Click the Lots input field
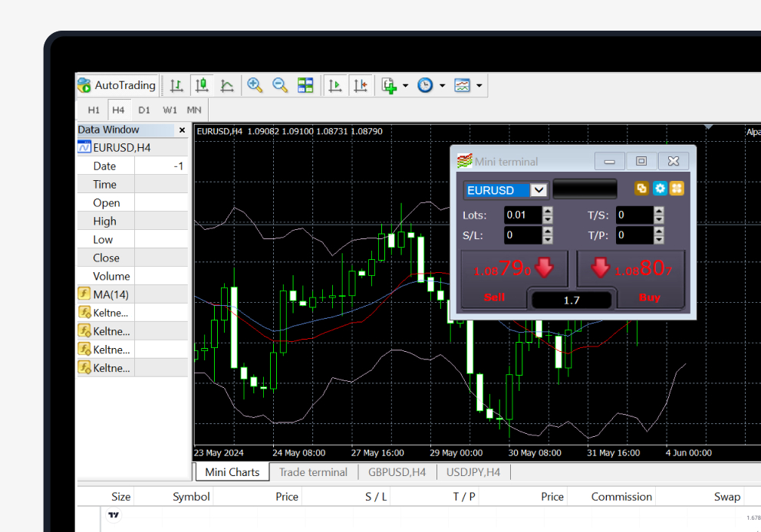 (x=522, y=215)
